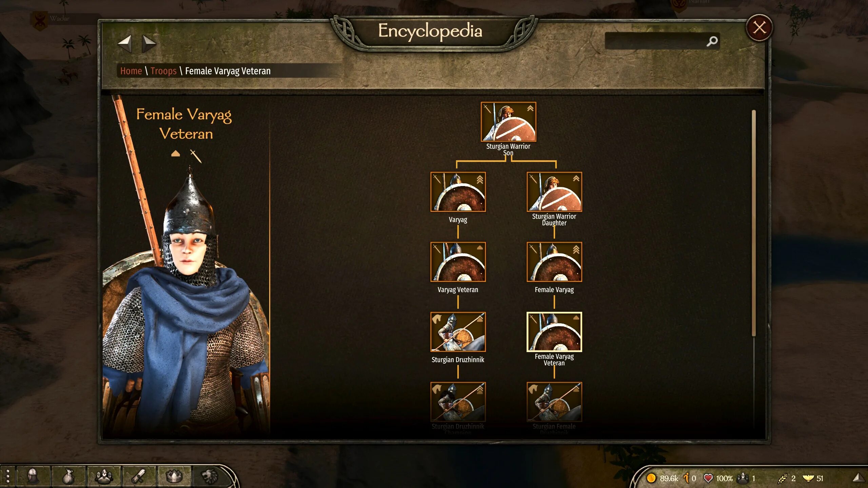Select the Sturgian Druzhinnik cavalry thumbnail
The height and width of the screenshot is (488, 868).
458,332
